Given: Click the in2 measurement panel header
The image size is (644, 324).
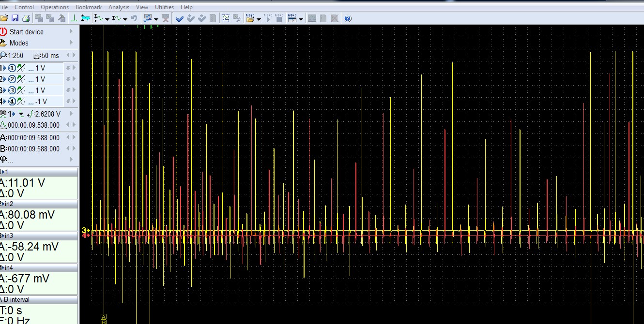Looking at the screenshot, I should tap(39, 204).
